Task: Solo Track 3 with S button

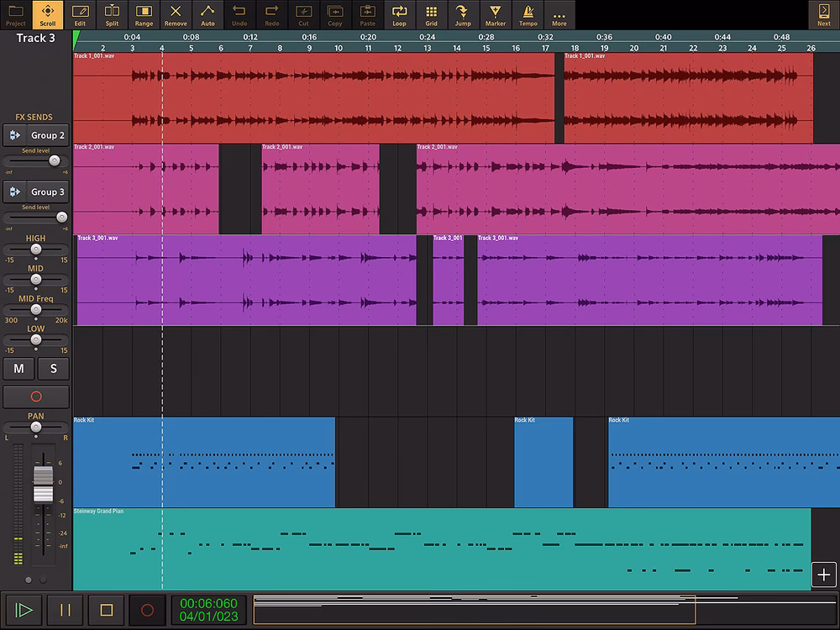Action: [54, 369]
